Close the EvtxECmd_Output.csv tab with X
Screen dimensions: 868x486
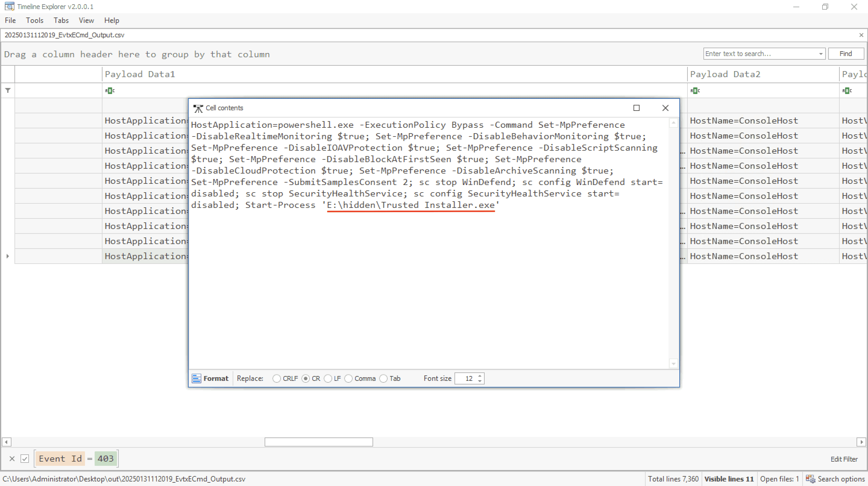pos(861,35)
